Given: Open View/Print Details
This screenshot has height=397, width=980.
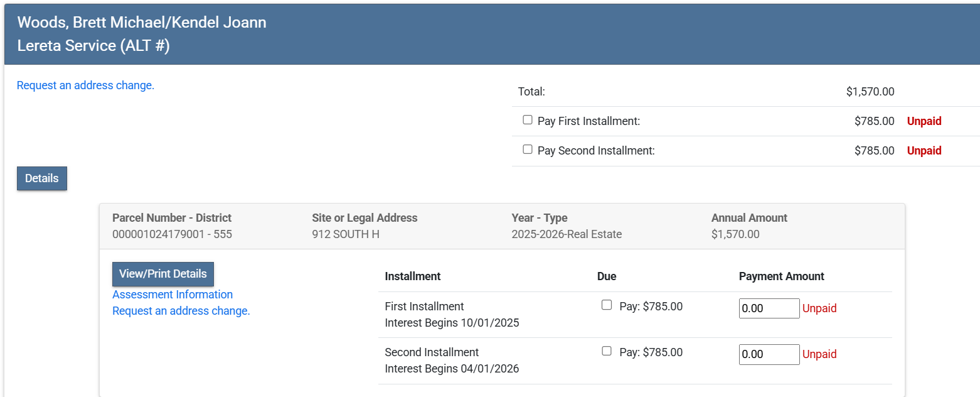Looking at the screenshot, I should 163,274.
